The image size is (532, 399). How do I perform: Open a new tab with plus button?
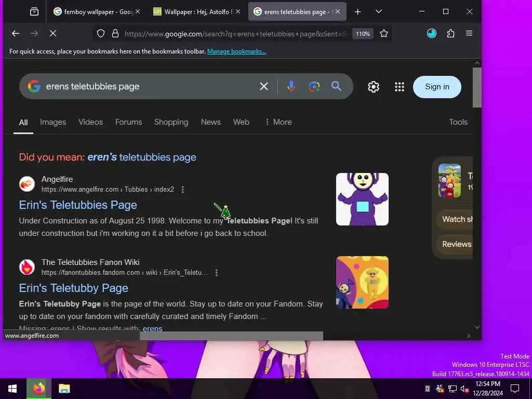[357, 12]
